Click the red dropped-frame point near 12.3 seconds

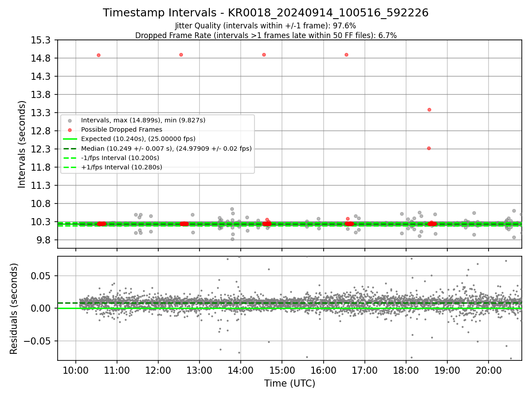pyautogui.click(x=429, y=148)
